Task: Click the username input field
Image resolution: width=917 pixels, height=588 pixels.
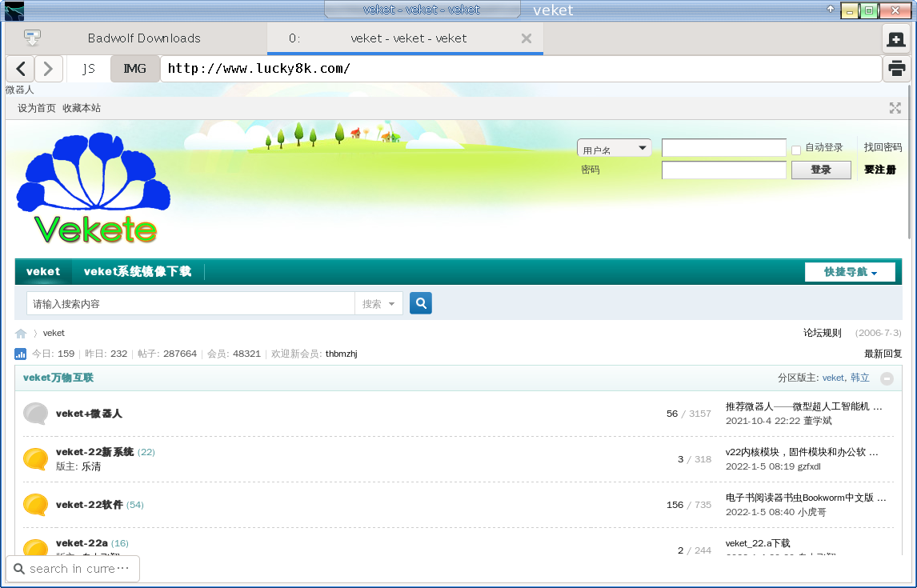Action: [x=724, y=149]
